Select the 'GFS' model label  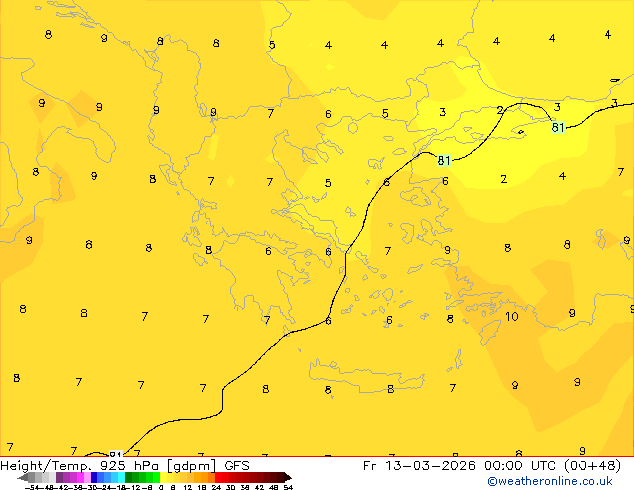coord(237,466)
